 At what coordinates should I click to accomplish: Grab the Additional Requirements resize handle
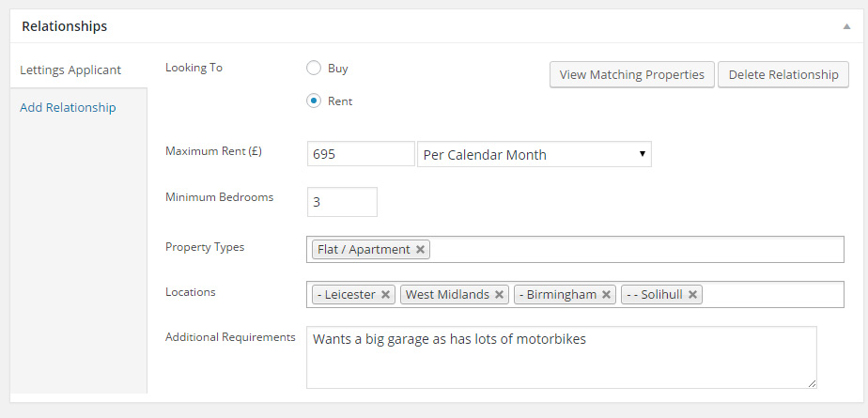click(x=812, y=383)
